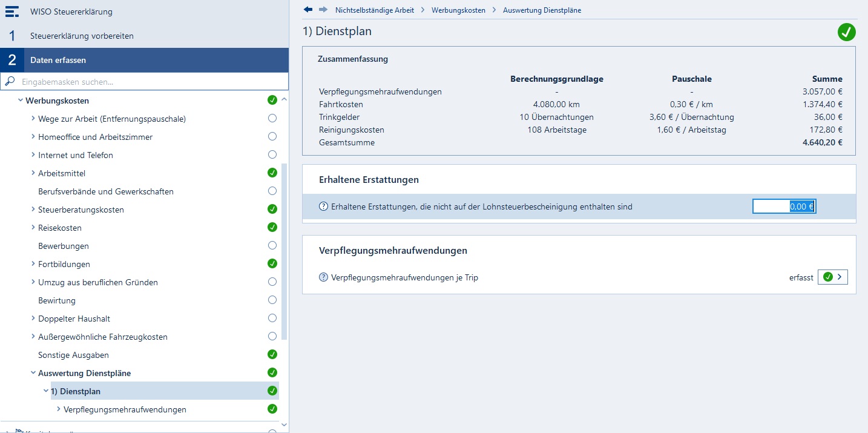Expand the Arbeitsmittel node
Screen dimensions: 868x433
[x=33, y=173]
